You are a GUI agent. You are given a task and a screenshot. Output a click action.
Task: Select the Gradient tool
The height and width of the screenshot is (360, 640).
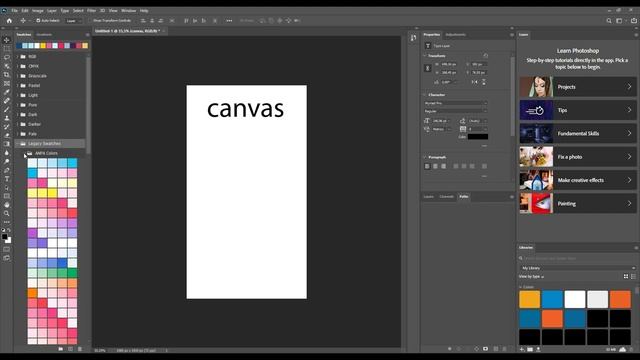click(x=7, y=144)
